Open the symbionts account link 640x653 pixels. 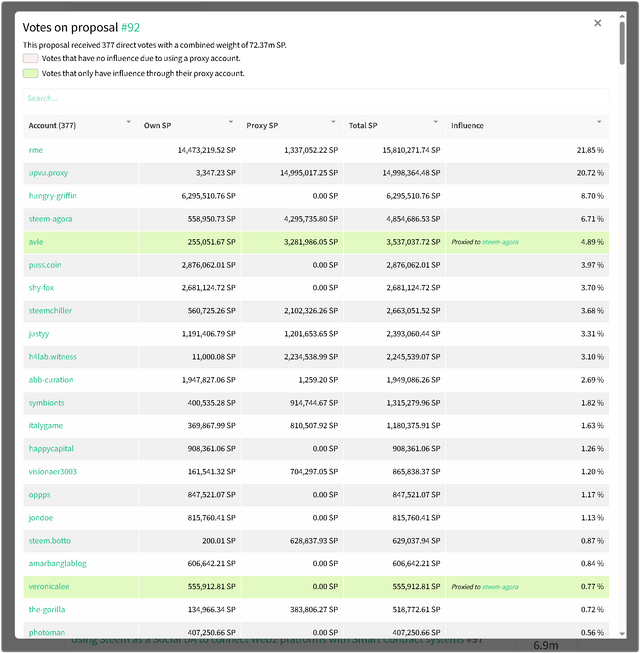point(46,403)
